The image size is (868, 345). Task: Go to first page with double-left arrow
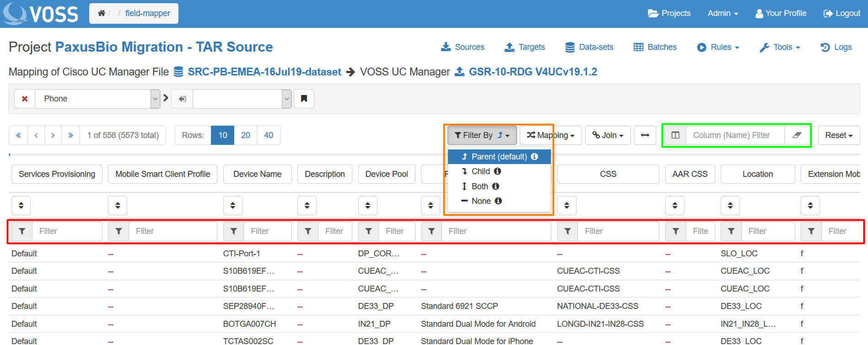(18, 135)
